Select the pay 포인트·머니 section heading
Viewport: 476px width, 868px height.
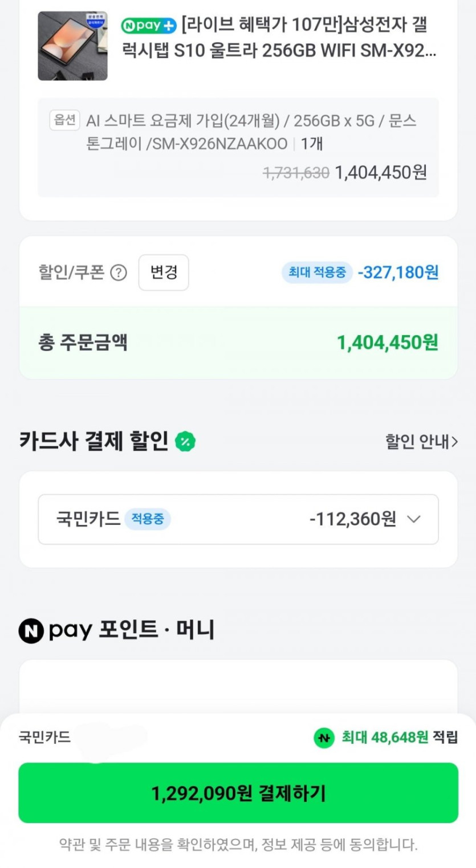132,630
